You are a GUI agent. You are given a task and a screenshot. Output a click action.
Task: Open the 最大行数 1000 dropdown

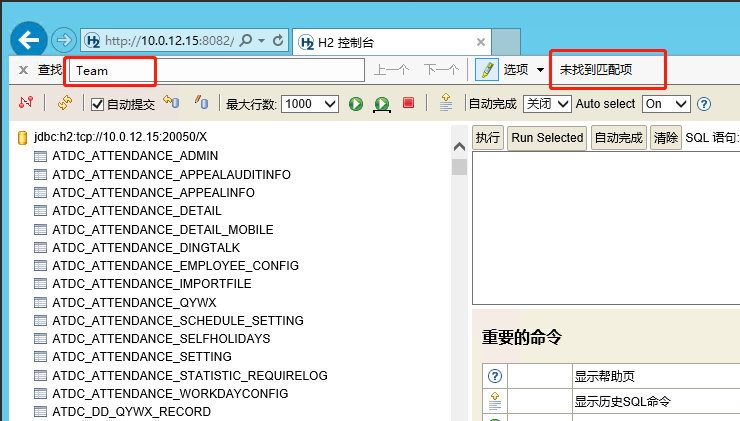(310, 104)
